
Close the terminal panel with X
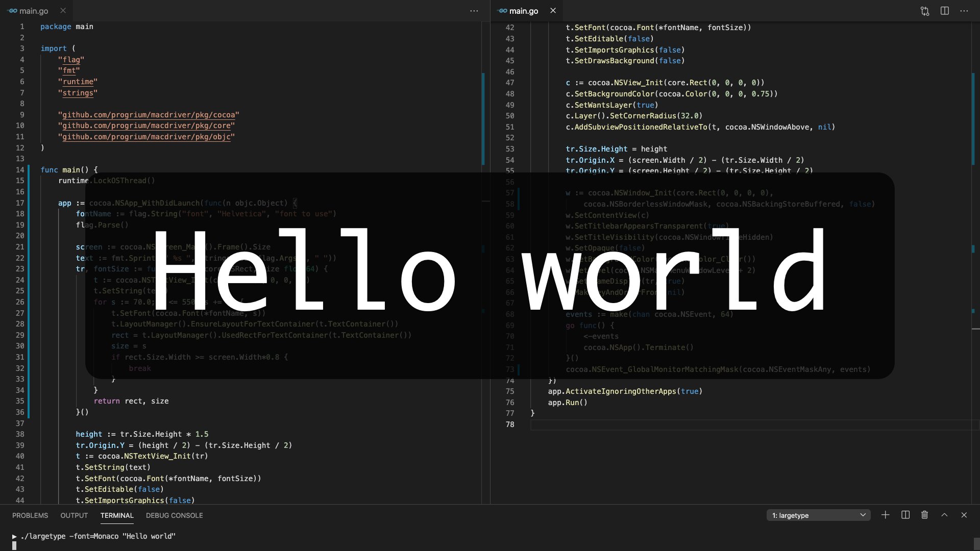pos(964,515)
